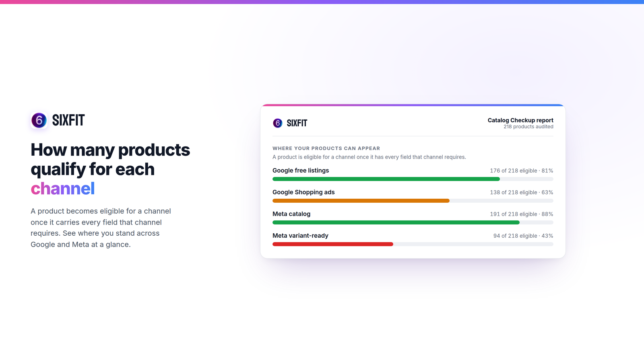Click the 218 products audited text

(x=528, y=127)
